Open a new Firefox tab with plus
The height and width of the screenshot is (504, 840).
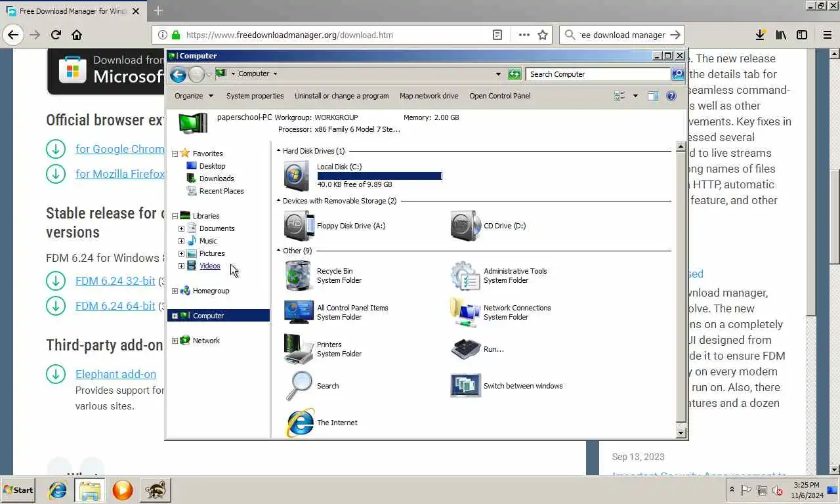pos(158,11)
